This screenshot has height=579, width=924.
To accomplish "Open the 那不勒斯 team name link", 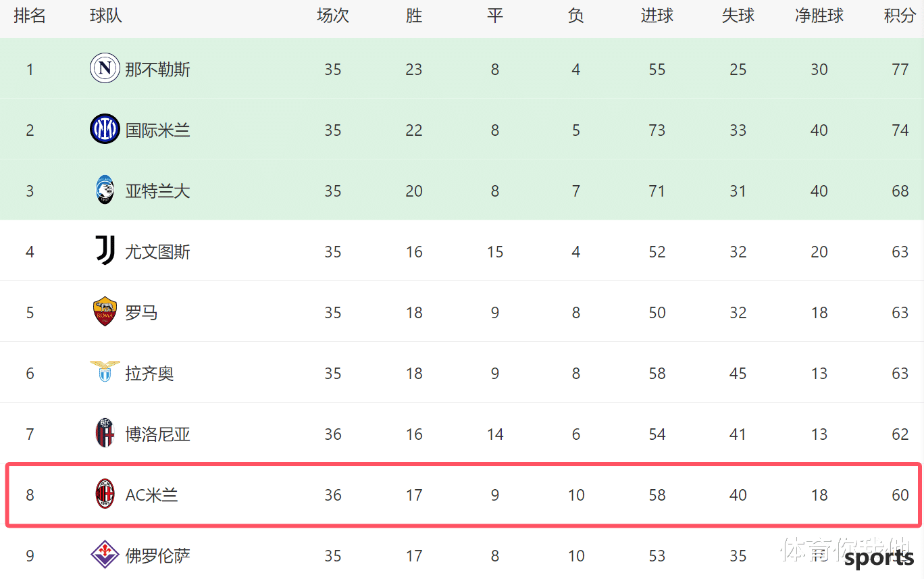I will (x=157, y=69).
